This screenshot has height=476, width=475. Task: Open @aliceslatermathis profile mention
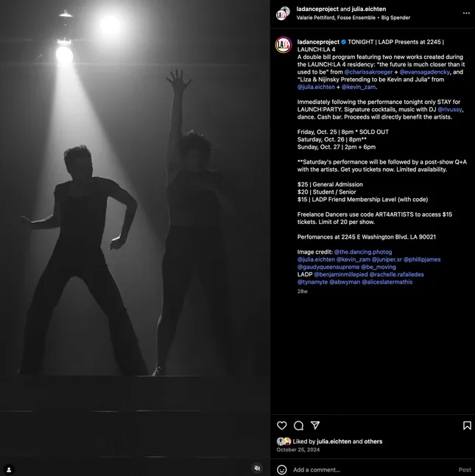coord(387,282)
